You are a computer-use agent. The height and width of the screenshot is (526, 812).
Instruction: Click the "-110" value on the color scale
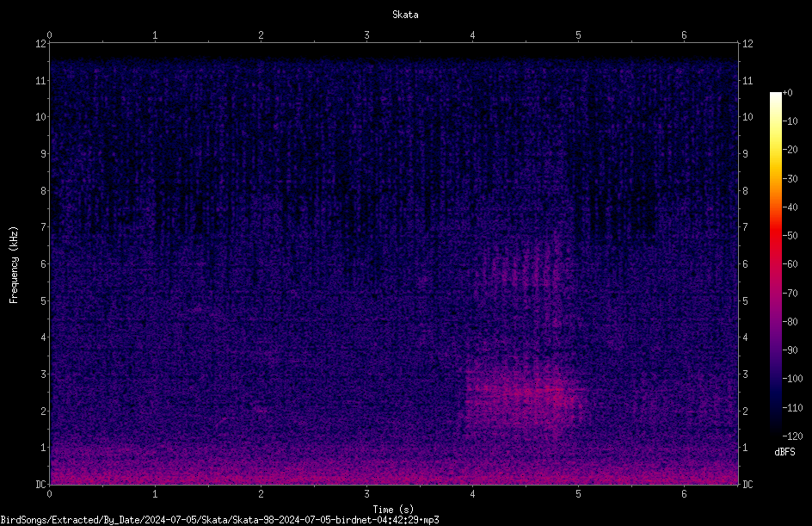tap(792, 408)
